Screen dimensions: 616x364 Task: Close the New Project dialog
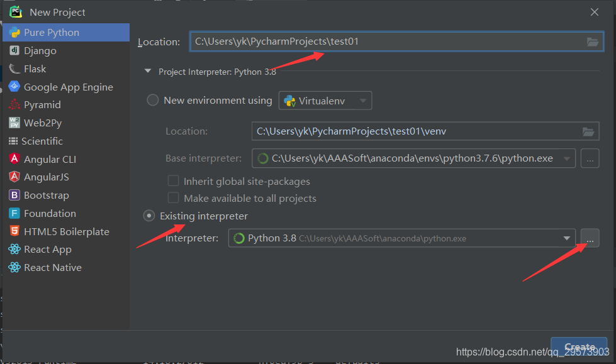tap(595, 12)
